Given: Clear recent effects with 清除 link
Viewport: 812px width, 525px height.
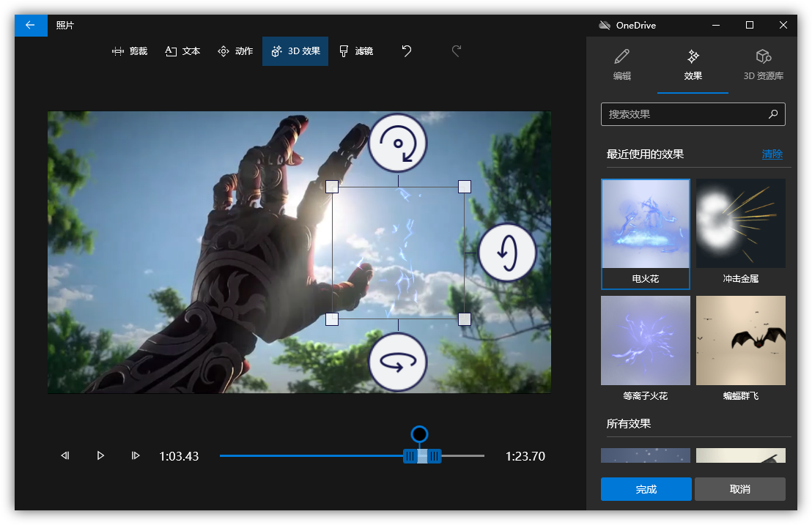Looking at the screenshot, I should coord(772,154).
